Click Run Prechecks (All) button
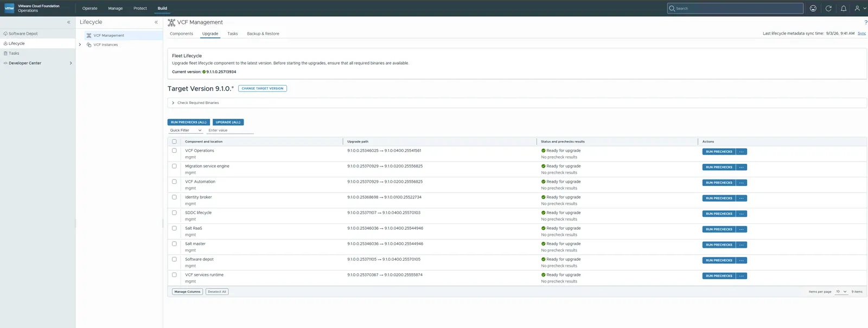This screenshot has height=328, width=868. pyautogui.click(x=189, y=122)
